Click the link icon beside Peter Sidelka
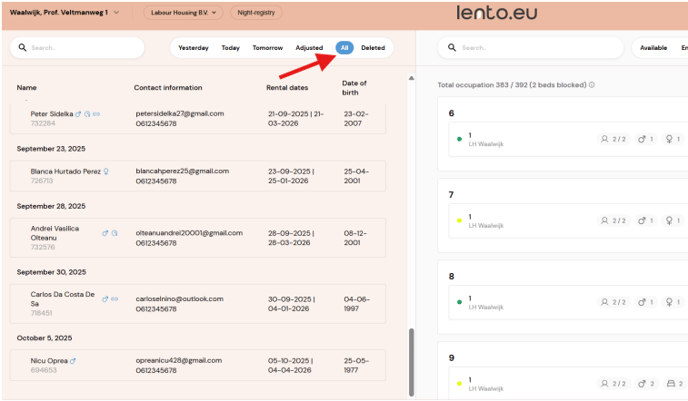 pyautogui.click(x=96, y=114)
